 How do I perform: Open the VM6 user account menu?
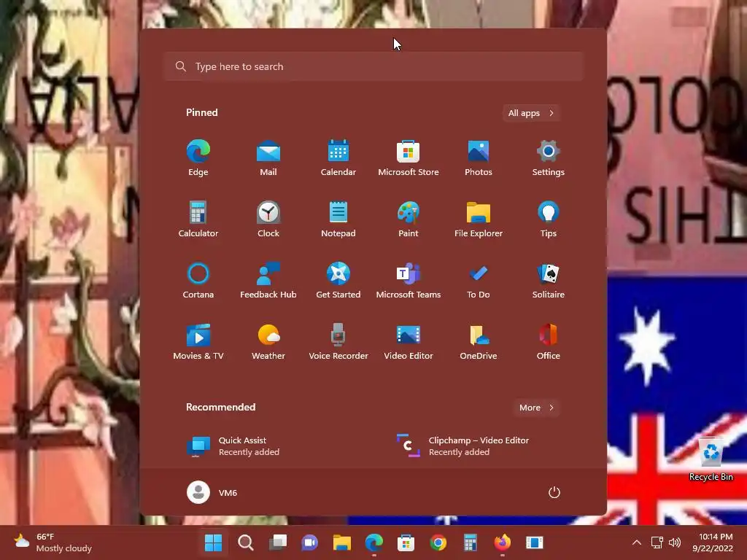(x=212, y=492)
